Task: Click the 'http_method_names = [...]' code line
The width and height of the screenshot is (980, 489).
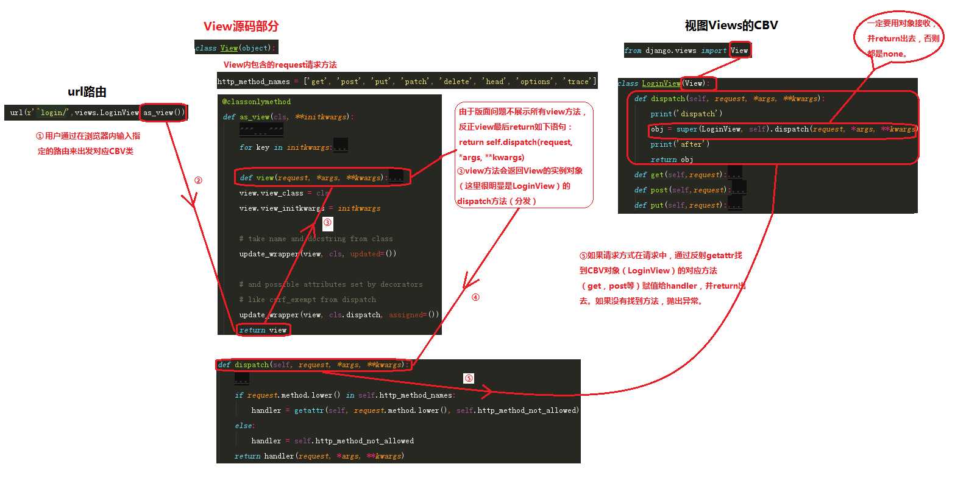Action: click(x=407, y=81)
